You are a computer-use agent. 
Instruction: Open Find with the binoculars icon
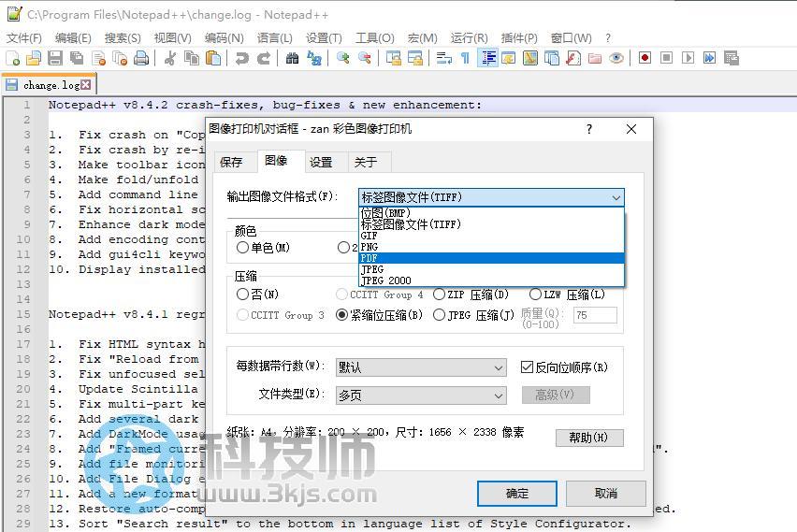click(x=292, y=58)
